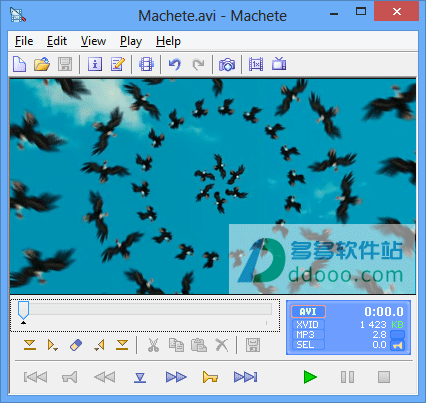Open the File menu
This screenshot has width=426, height=403.
pyautogui.click(x=24, y=41)
